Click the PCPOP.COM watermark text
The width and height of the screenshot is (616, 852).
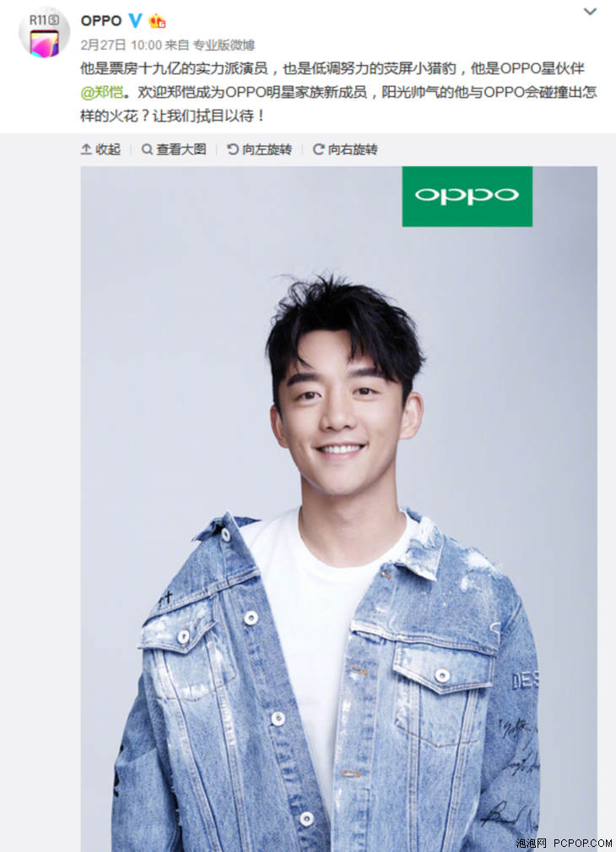583,844
